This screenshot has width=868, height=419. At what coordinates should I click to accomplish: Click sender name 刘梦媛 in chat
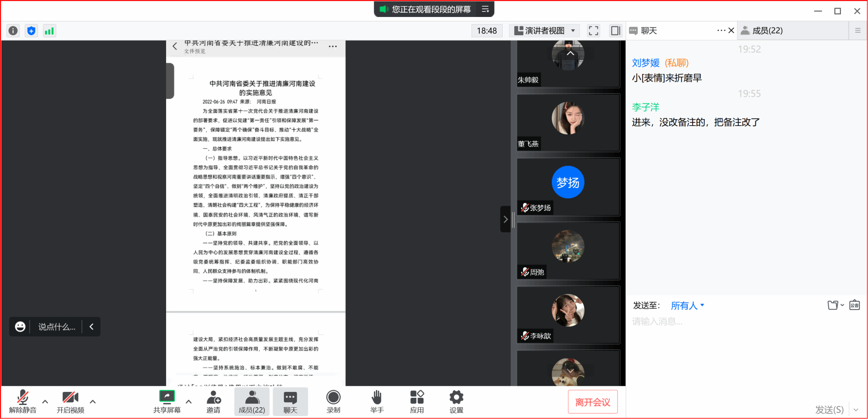click(x=645, y=63)
